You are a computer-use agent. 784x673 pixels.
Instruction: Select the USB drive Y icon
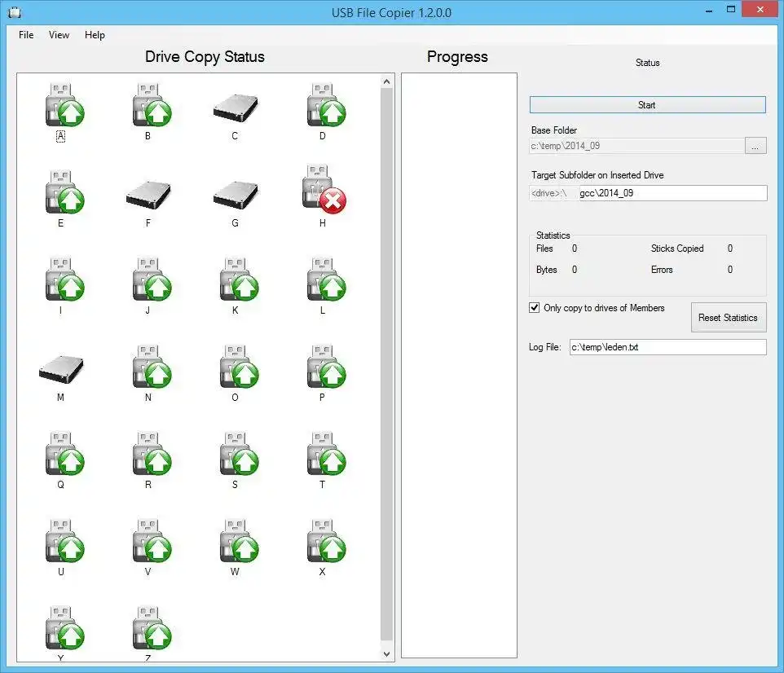64,627
